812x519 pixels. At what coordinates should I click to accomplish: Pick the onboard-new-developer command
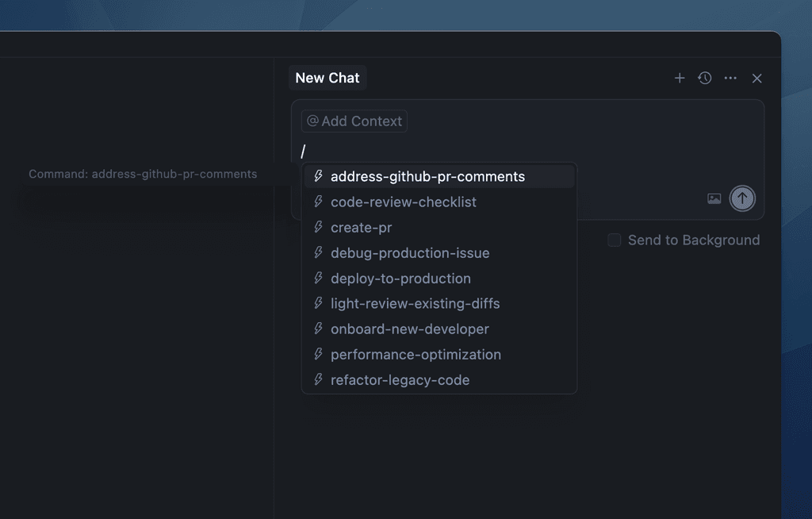click(410, 329)
